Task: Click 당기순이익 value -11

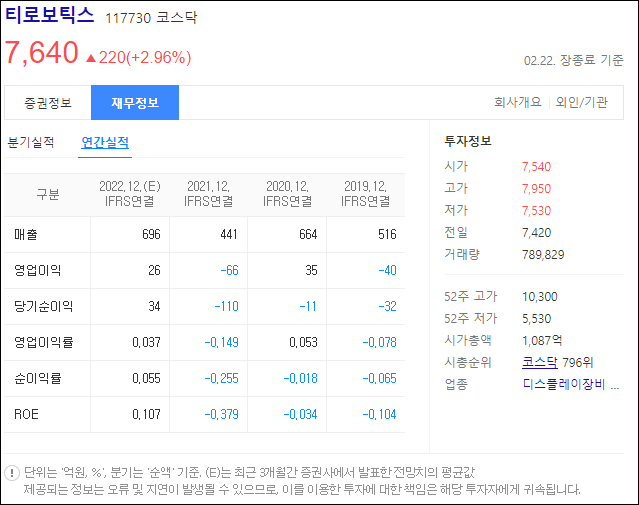Action: 308,306
